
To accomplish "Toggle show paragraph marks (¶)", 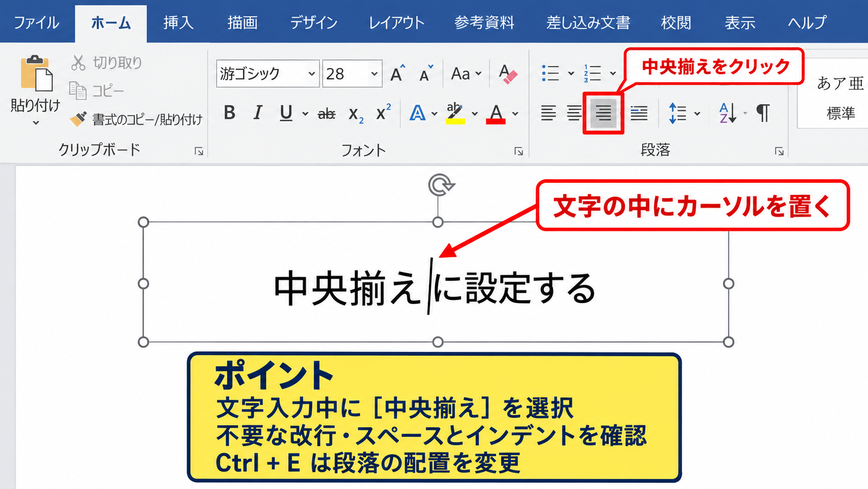I will coord(763,113).
